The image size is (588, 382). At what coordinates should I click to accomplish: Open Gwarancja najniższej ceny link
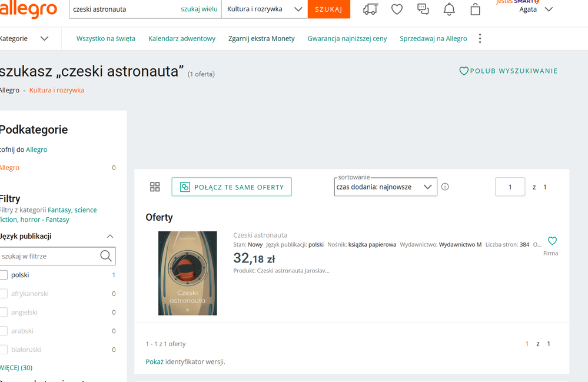click(x=347, y=38)
